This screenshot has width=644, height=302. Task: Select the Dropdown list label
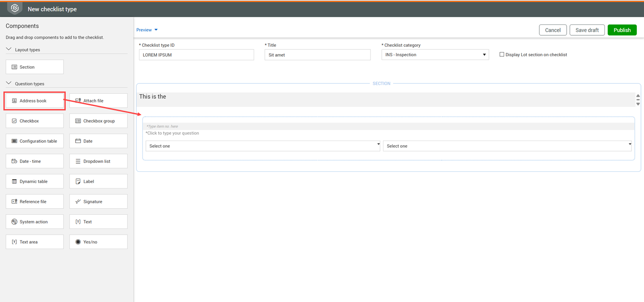tap(97, 161)
